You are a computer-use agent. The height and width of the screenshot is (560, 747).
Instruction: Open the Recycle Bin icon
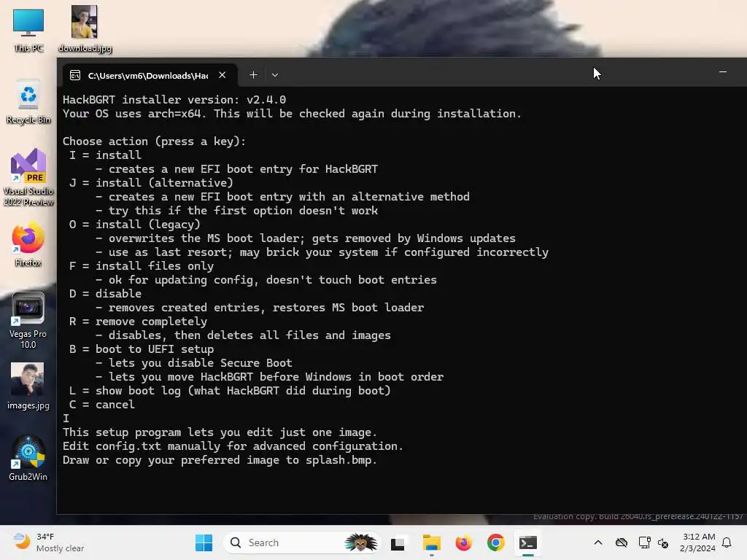(28, 102)
